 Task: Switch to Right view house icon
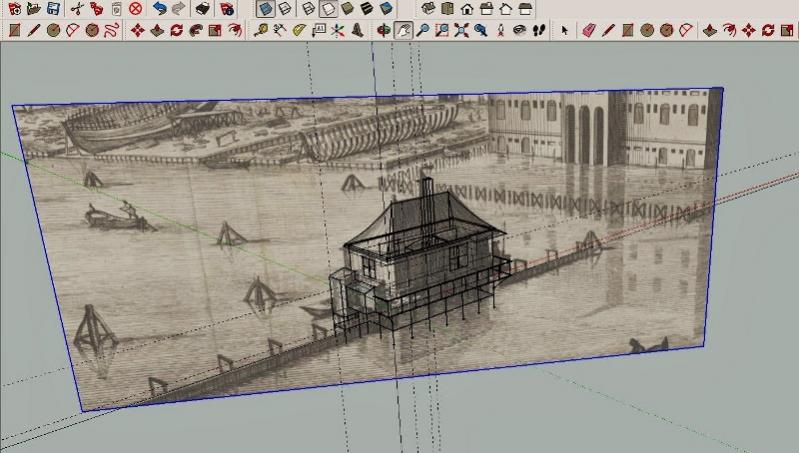[487, 8]
